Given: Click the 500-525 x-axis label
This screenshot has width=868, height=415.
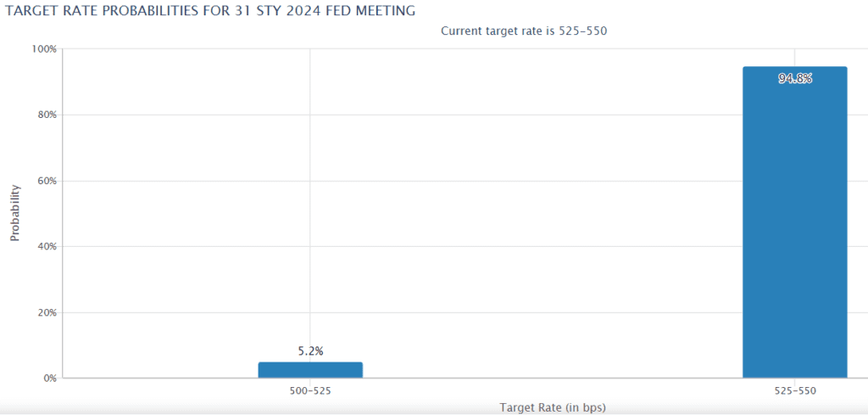Looking at the screenshot, I should click(x=310, y=392).
